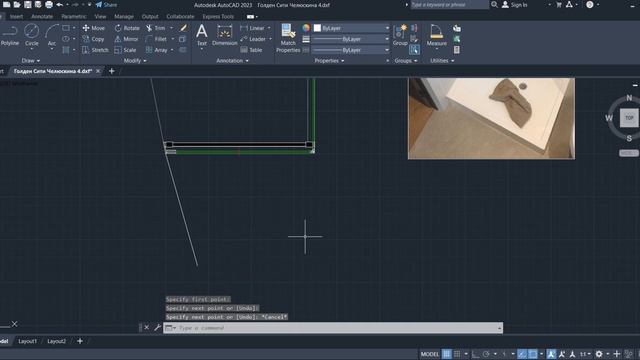Viewport: 640px width, 360px height.
Task: Activate the Scale tool
Action: [x=125, y=50]
